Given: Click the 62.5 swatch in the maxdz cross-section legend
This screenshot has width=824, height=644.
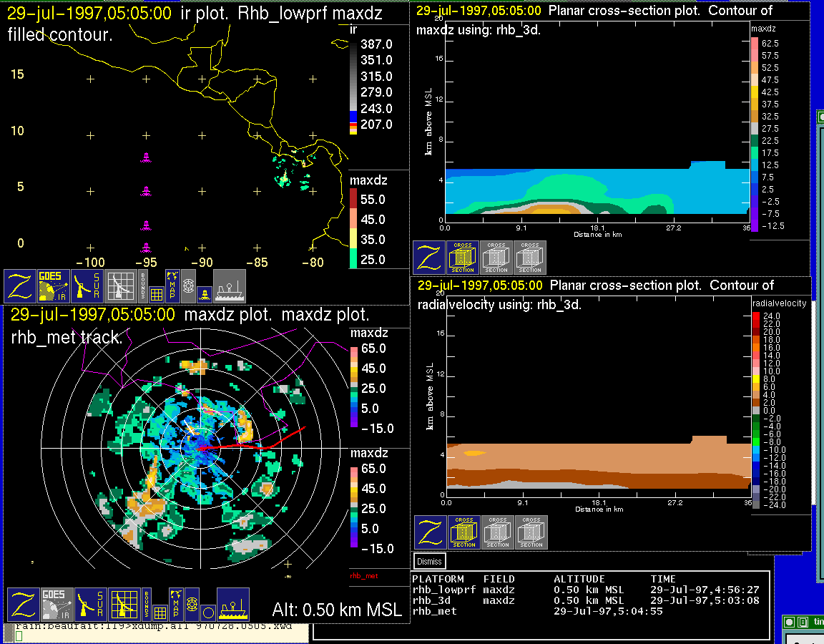Looking at the screenshot, I should click(755, 43).
